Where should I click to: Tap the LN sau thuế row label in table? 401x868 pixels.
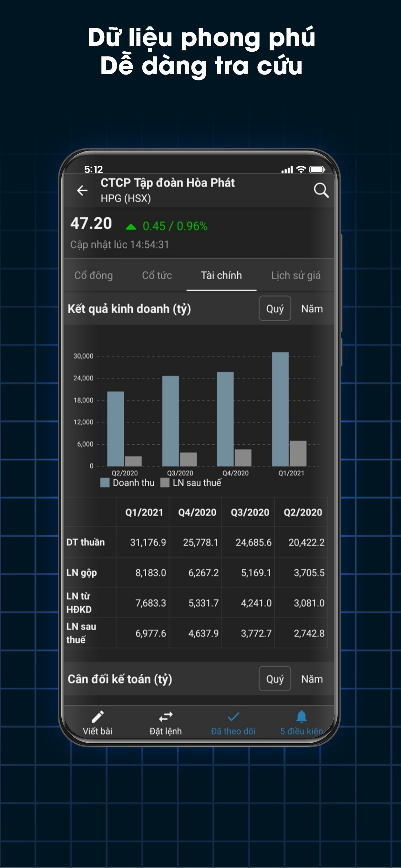(81, 633)
